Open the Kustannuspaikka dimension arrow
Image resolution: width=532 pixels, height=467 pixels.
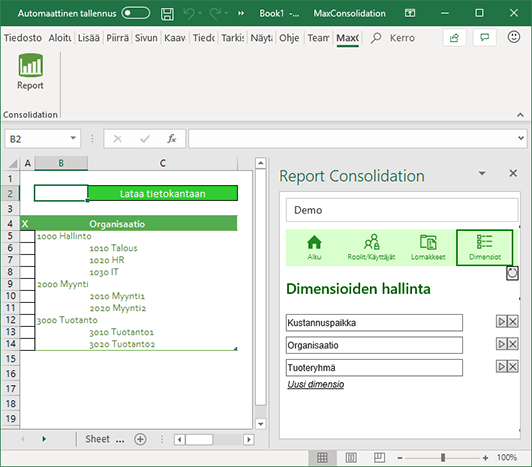click(501, 321)
